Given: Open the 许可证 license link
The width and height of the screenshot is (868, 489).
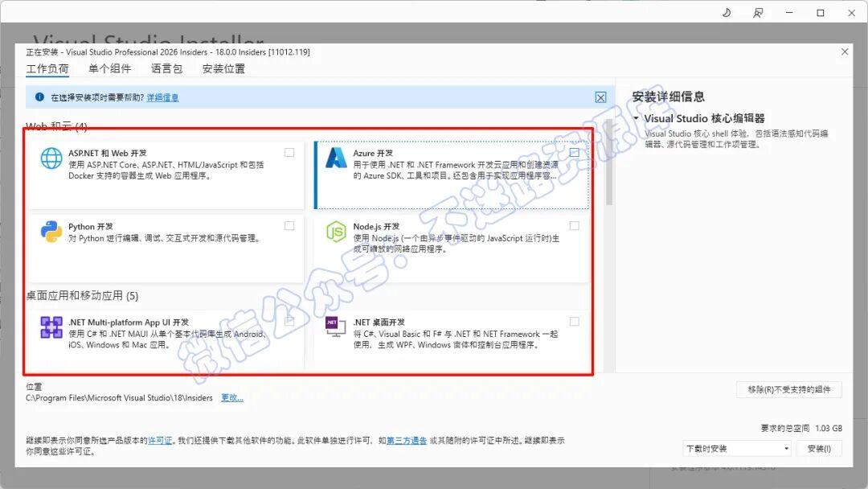Looking at the screenshot, I should click(x=160, y=440).
